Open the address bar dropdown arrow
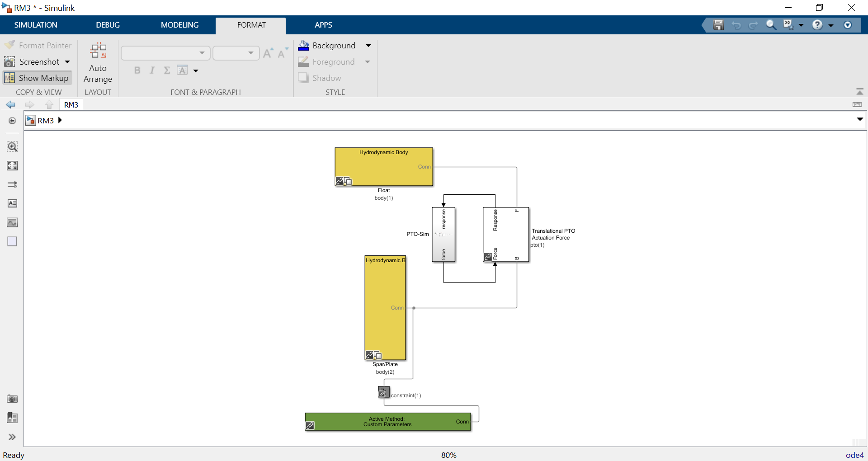Image resolution: width=868 pixels, height=461 pixels. pos(860,120)
